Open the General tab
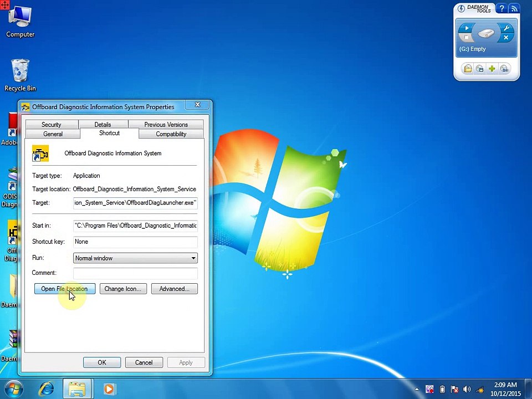532x399 pixels. 53,134
